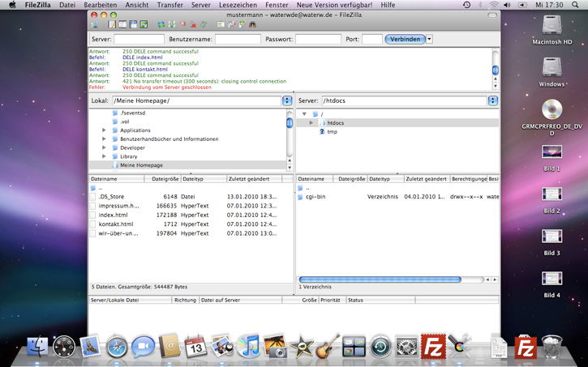Select the .fseventsd folder
The height and width of the screenshot is (367, 588).
click(x=133, y=113)
